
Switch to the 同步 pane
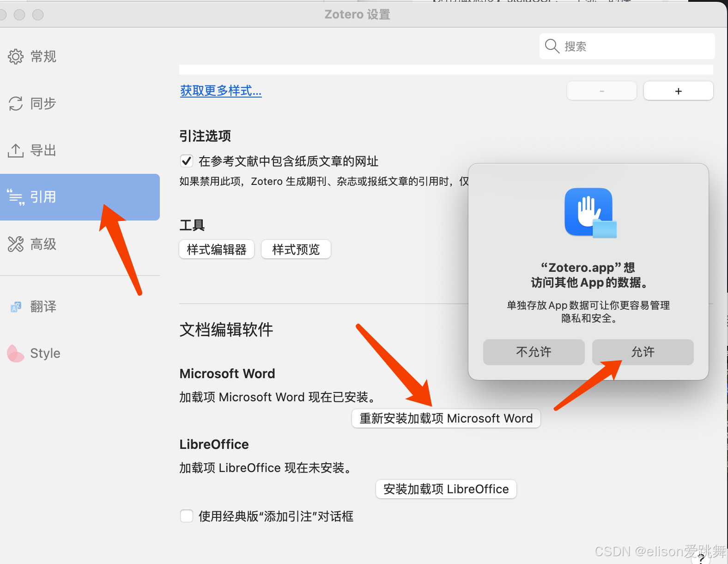click(x=43, y=104)
